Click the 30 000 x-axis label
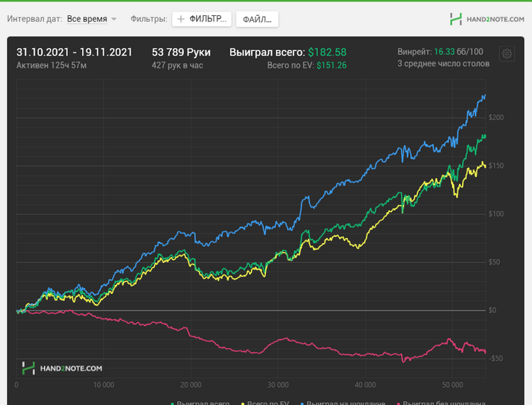Viewport: 532px width, 405px height. 278,384
